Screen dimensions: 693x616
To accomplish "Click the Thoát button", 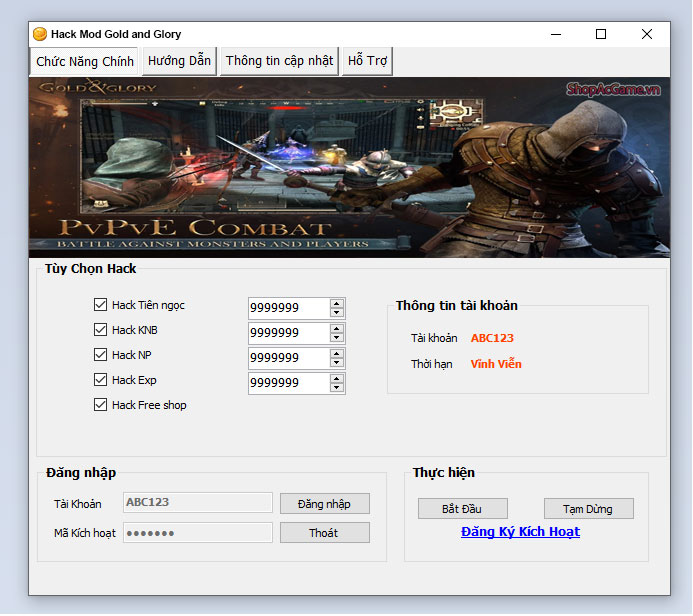I will tap(324, 533).
